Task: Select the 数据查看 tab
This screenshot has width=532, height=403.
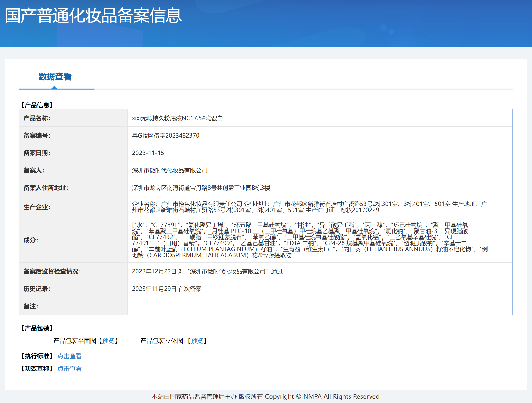Action: 55,77
